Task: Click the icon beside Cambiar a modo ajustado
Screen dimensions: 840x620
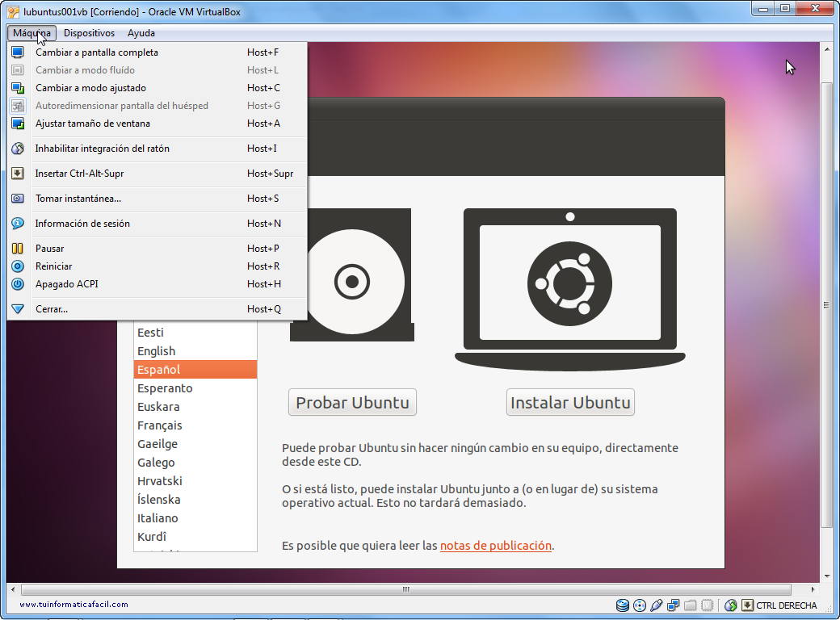Action: pos(18,88)
